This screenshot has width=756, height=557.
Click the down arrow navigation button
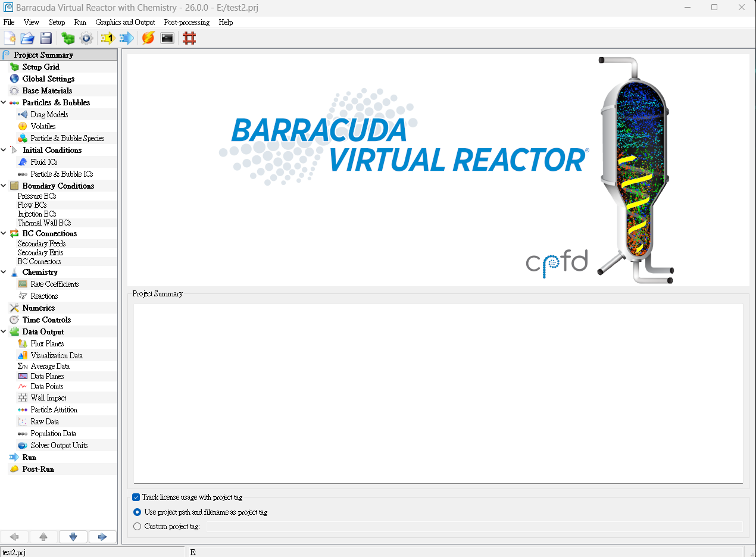point(73,537)
